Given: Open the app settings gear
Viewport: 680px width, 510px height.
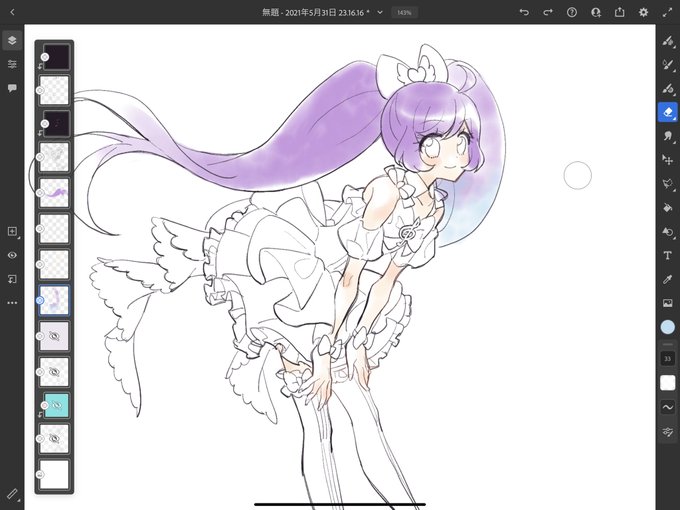Looking at the screenshot, I should click(x=644, y=12).
